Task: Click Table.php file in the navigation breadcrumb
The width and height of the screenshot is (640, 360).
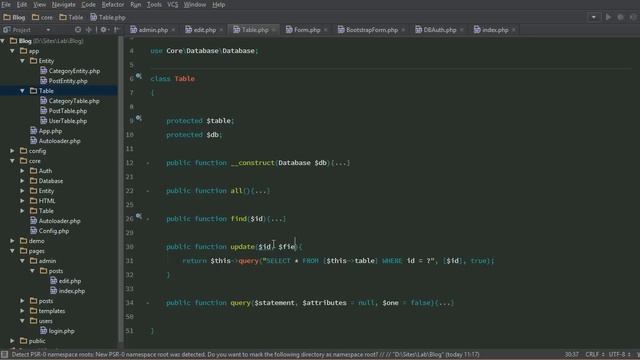Action: 108,17
